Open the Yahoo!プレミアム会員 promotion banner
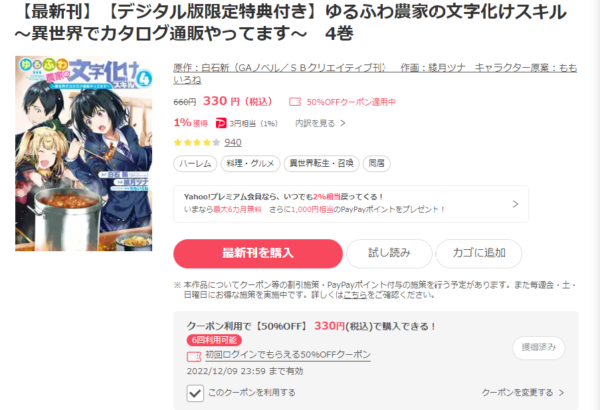Image resolution: width=600 pixels, height=410 pixels. tap(351, 204)
